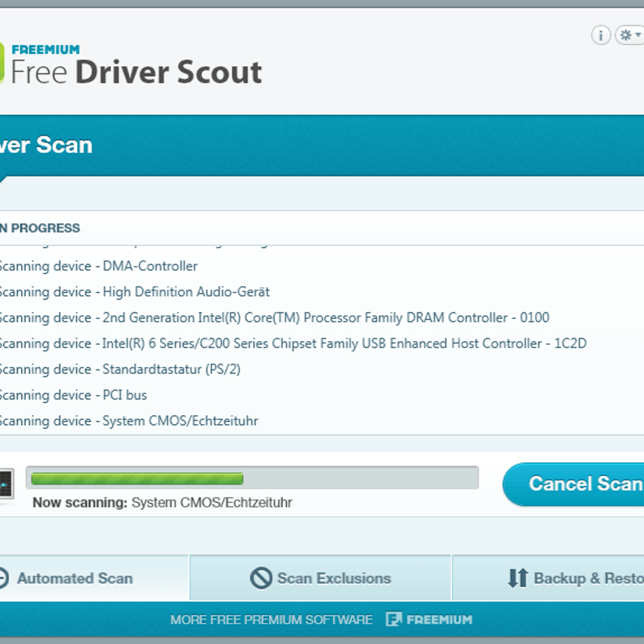The width and height of the screenshot is (644, 644).
Task: Click the Scan Exclusions prohibited icon
Action: point(261,578)
